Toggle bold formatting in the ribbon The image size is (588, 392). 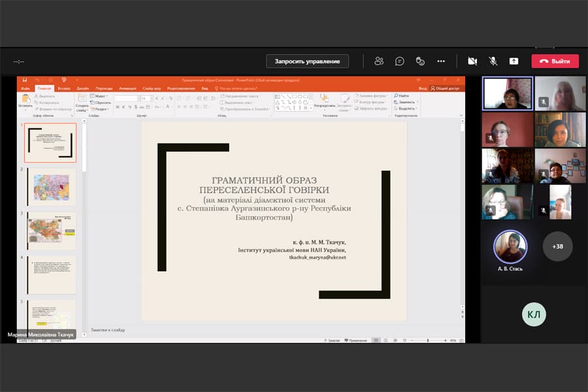tap(118, 107)
